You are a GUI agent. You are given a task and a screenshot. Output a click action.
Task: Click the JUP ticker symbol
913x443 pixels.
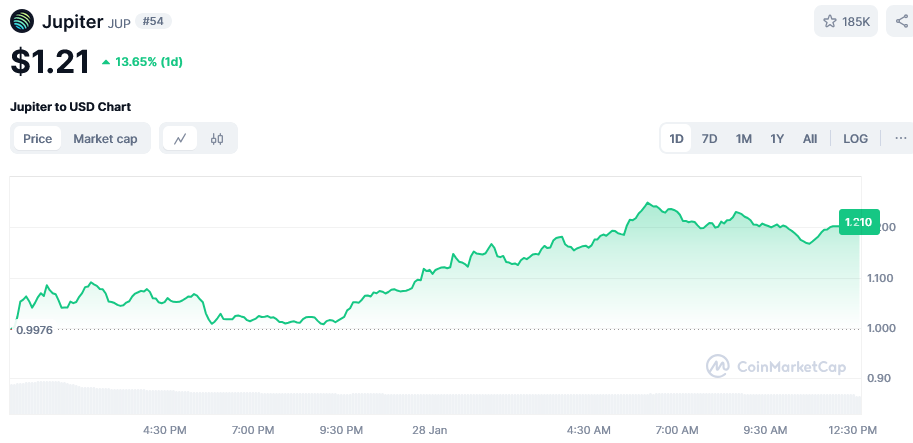(119, 24)
